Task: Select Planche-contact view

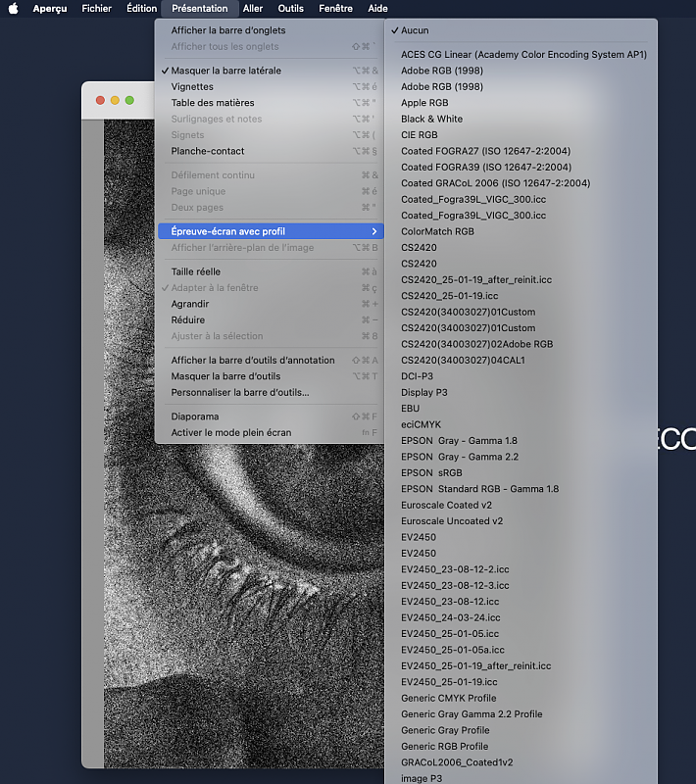Action: coord(208,151)
